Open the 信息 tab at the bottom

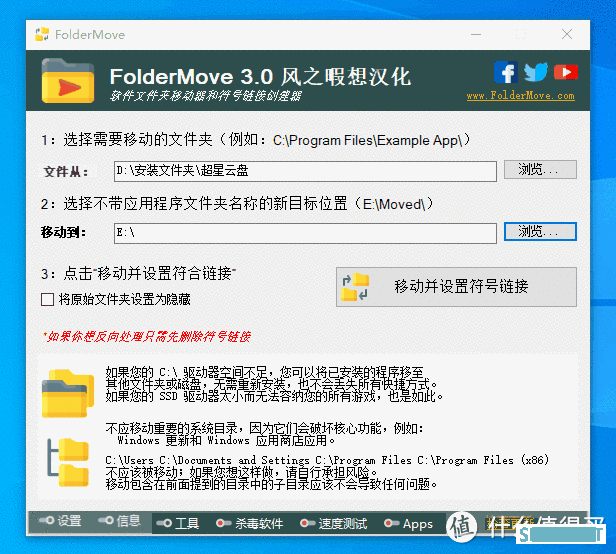pos(119,521)
